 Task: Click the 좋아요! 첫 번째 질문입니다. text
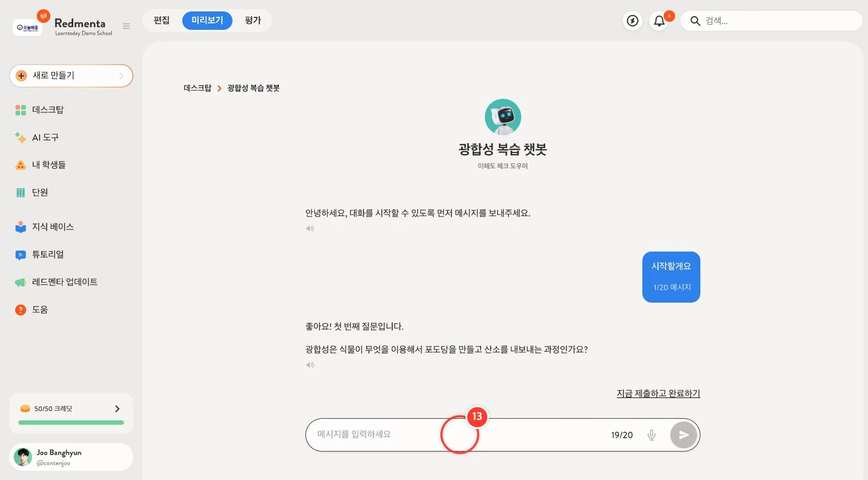354,327
